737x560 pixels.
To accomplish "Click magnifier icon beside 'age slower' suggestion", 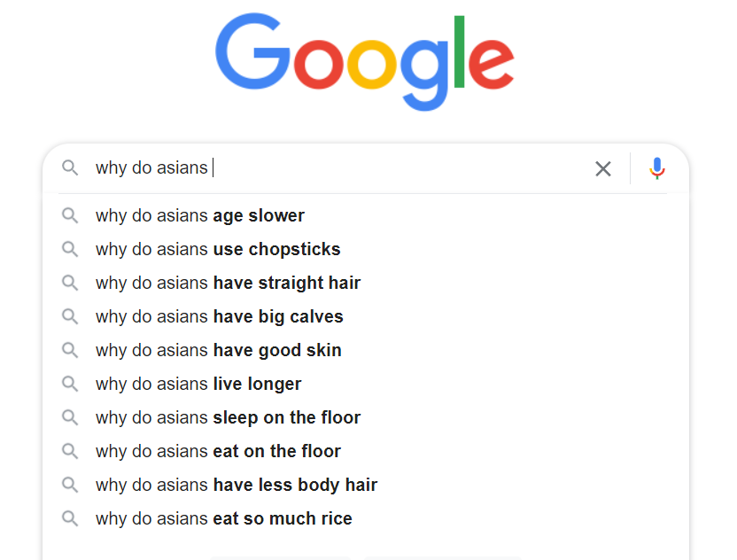I will (70, 216).
